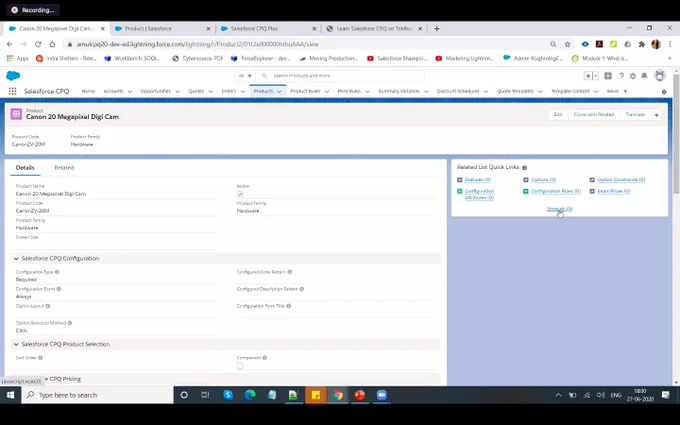Click the Salesforce cloud logo

coord(13,76)
